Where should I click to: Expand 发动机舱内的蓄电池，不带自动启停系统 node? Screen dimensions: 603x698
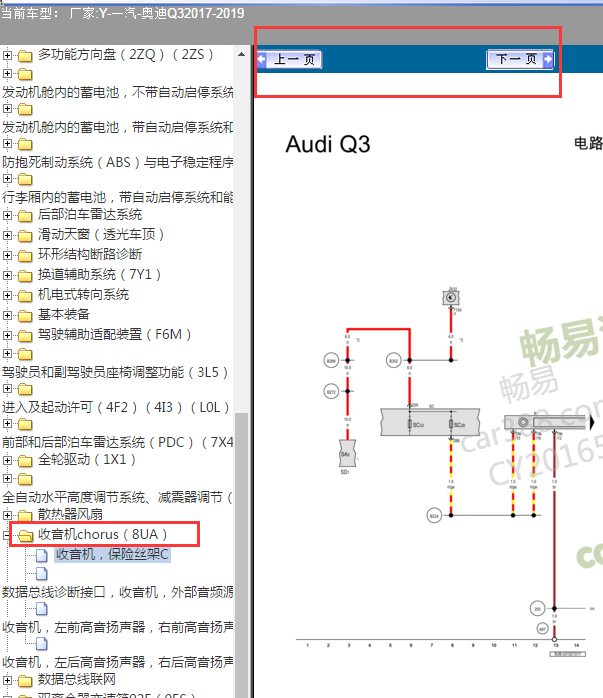(7, 73)
